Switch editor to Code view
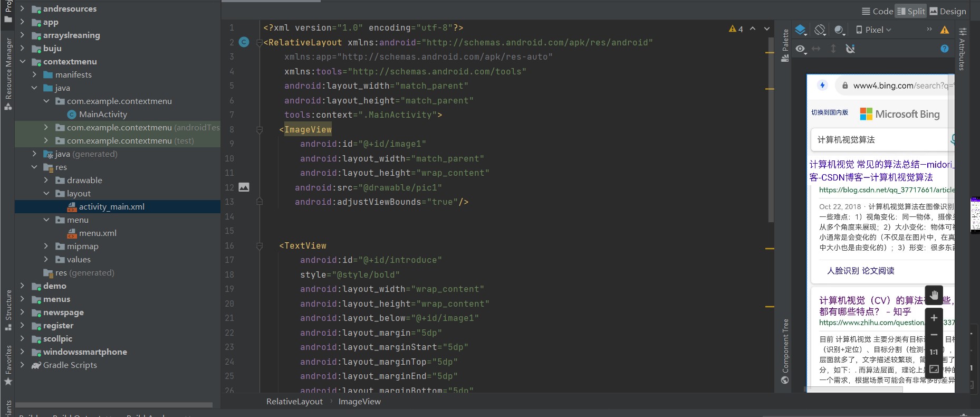Screen dimensions: 980x417 [x=877, y=11]
